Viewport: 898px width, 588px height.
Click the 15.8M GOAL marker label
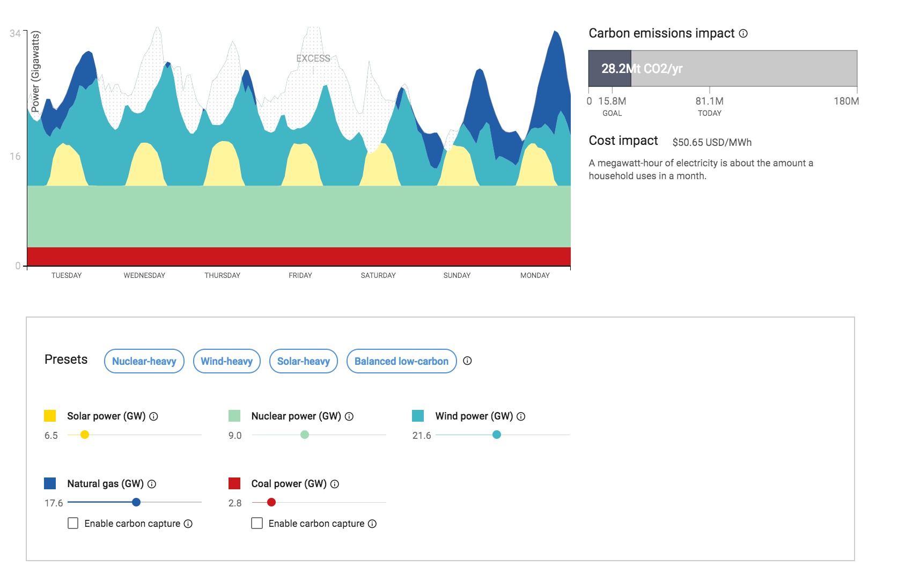(x=612, y=106)
